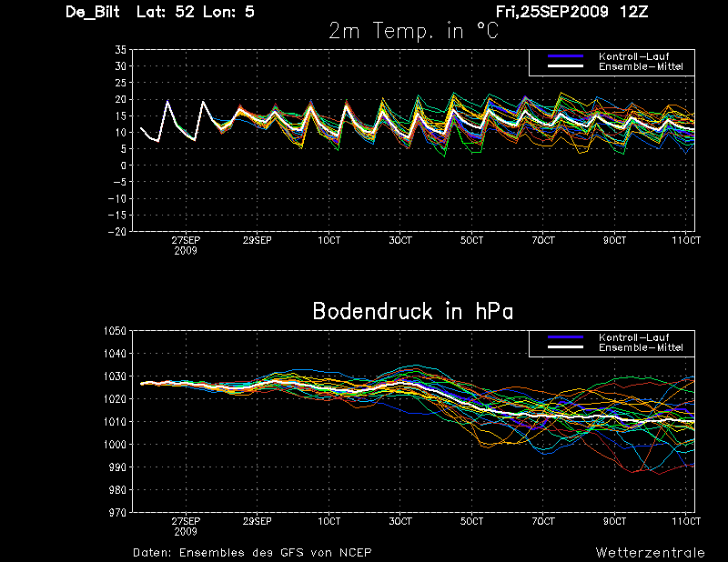Click the 11OCT marker on pressure axis
728x562 pixels.
(686, 521)
